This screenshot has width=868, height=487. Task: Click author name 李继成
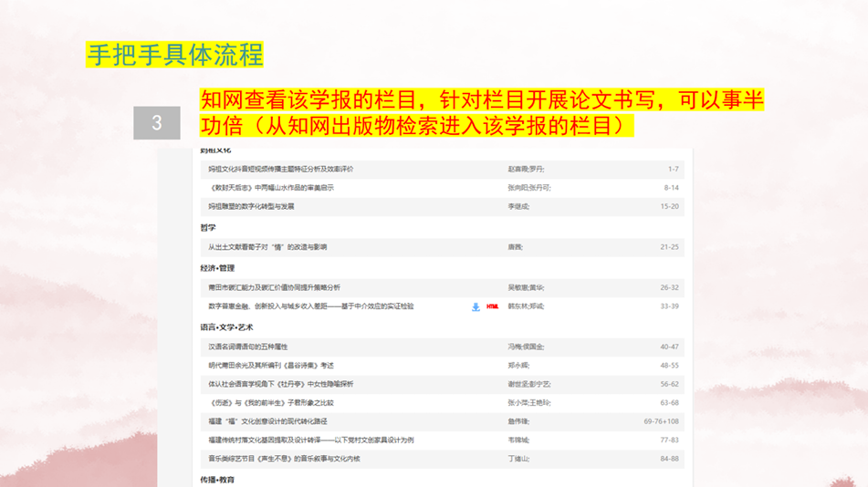[518, 206]
